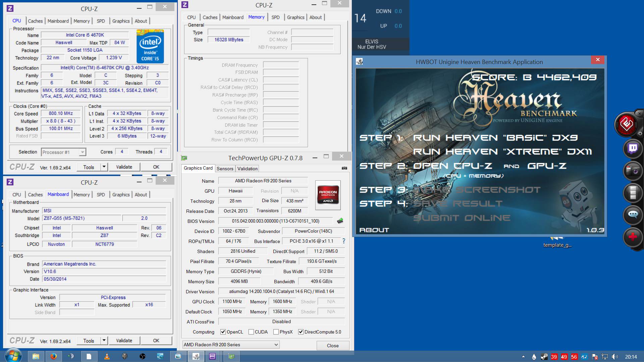Click the camera screenshot button in overlay
Viewport: 644px width, 362px height.
[633, 171]
